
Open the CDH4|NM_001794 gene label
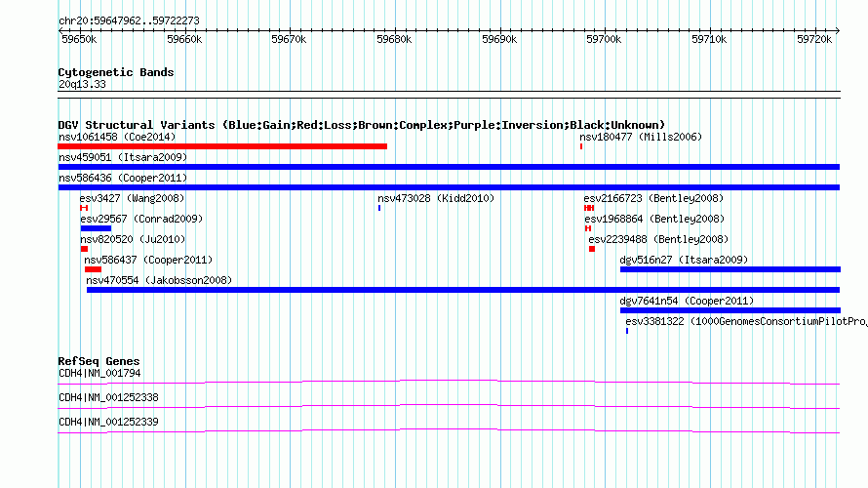pyautogui.click(x=99, y=374)
